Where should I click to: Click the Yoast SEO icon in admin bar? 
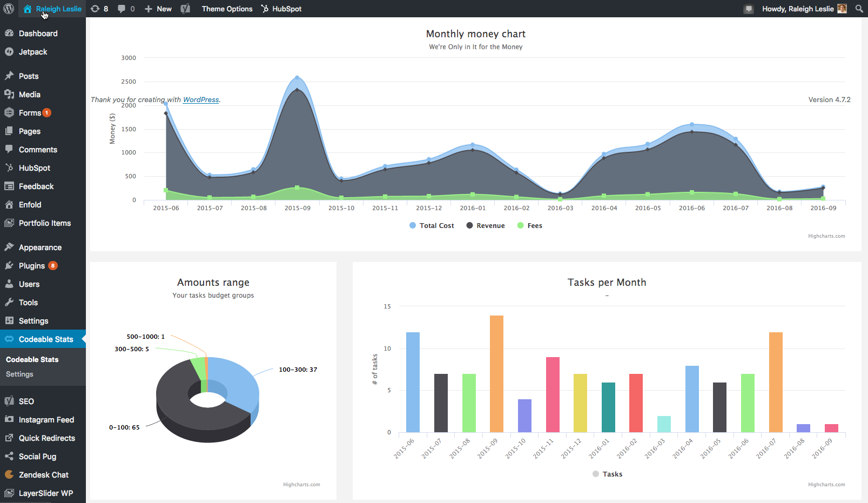pyautogui.click(x=185, y=9)
